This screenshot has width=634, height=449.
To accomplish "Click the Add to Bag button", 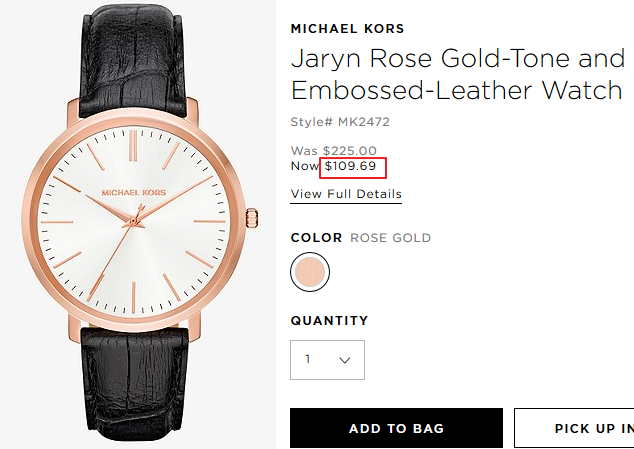I will (x=397, y=428).
